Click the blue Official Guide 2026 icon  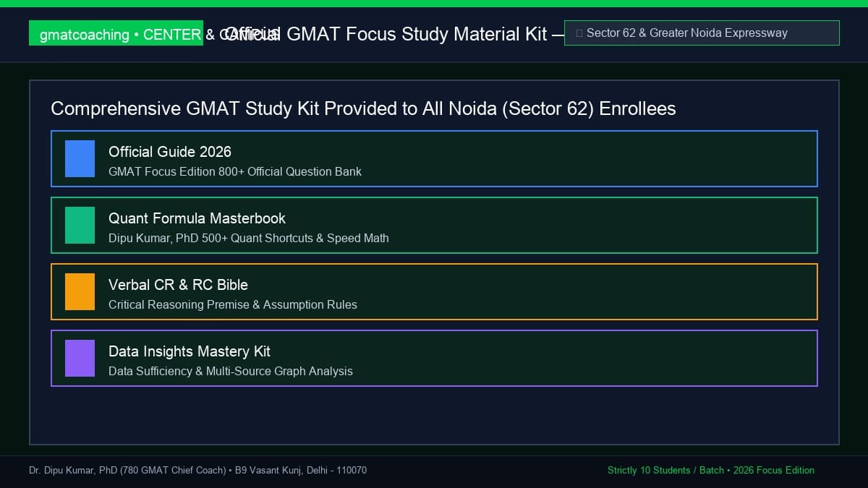[x=80, y=158]
